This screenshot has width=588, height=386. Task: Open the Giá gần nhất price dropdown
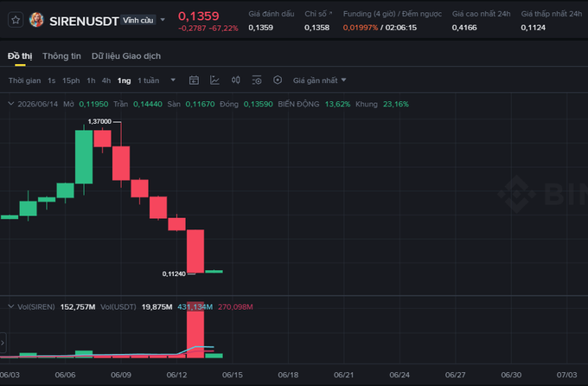coord(319,80)
